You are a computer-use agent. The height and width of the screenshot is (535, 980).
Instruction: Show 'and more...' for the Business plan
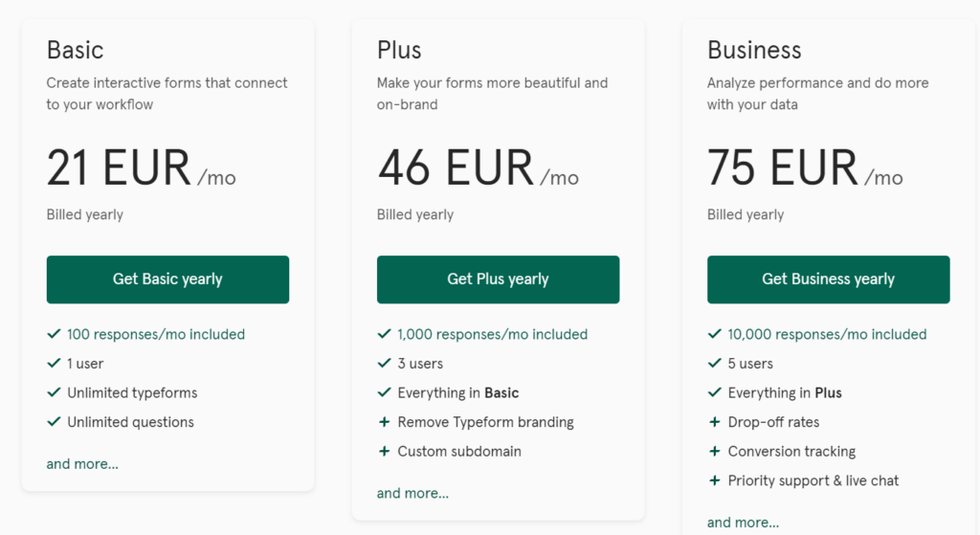tap(743, 523)
